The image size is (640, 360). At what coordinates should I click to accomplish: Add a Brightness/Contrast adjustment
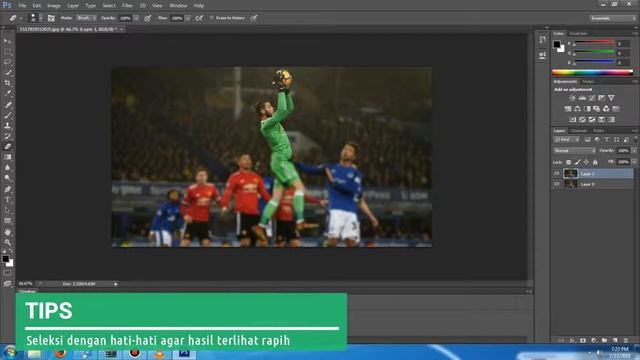[572, 98]
